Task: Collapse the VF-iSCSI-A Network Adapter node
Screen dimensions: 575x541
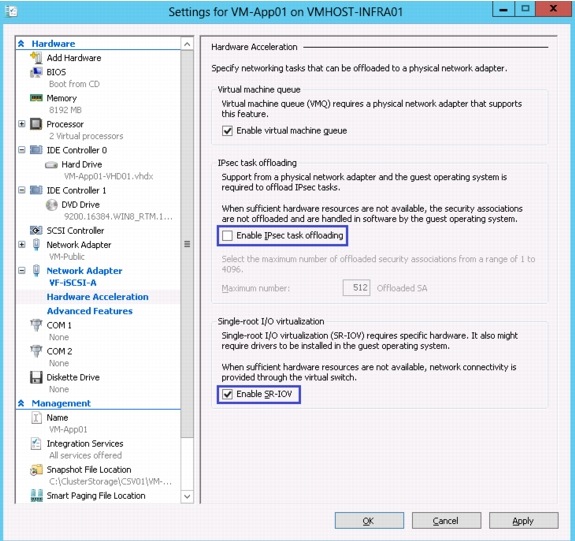Action: click(x=22, y=271)
